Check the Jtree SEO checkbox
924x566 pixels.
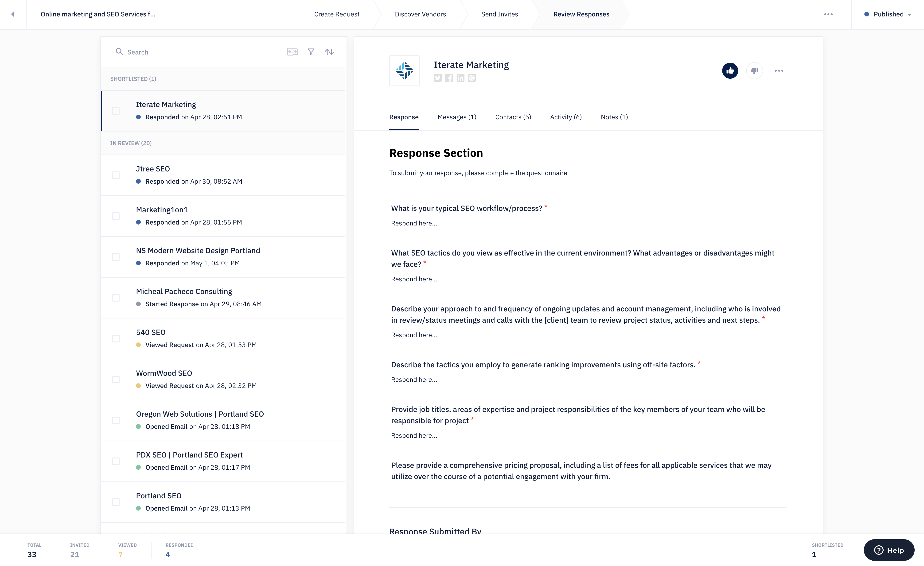click(x=116, y=175)
